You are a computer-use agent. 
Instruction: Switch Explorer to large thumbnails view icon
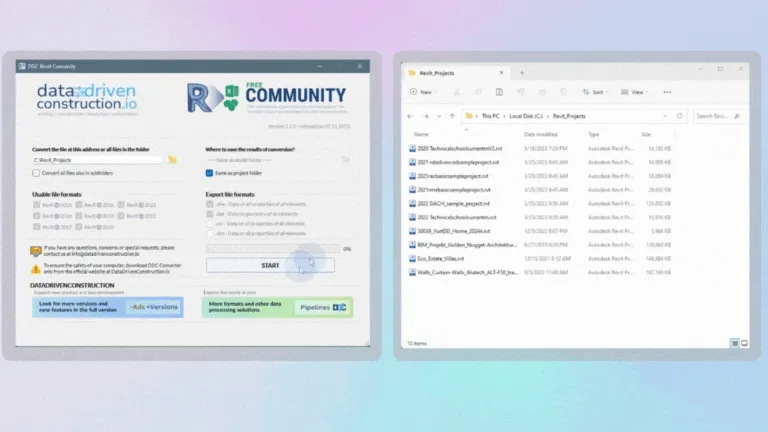coord(744,343)
